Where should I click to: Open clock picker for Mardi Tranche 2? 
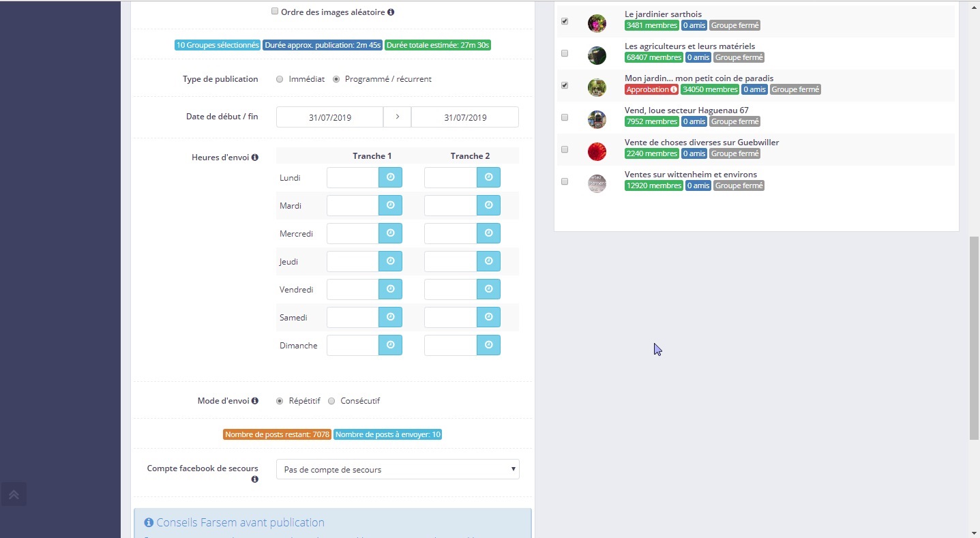(x=488, y=205)
